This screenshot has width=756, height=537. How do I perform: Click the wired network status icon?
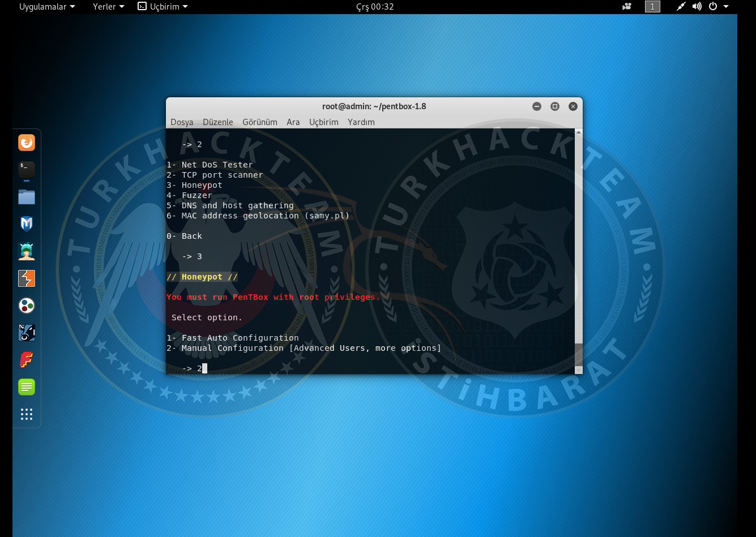(x=681, y=7)
